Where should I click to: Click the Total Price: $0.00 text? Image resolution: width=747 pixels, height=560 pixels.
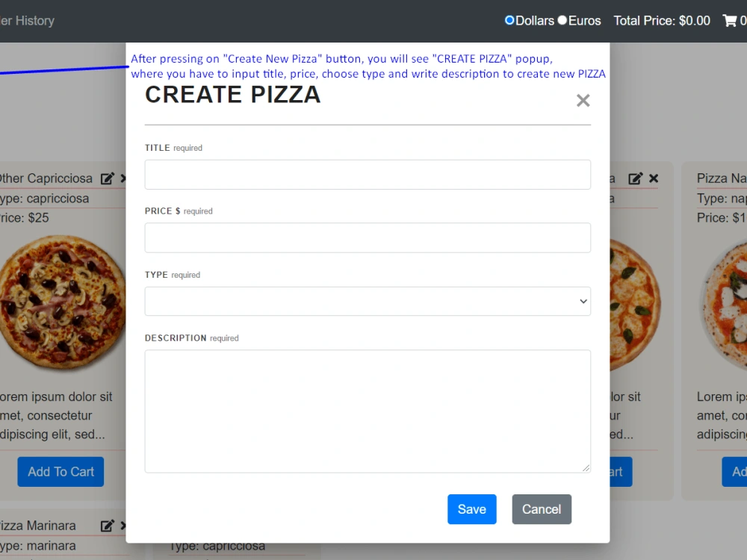click(662, 20)
